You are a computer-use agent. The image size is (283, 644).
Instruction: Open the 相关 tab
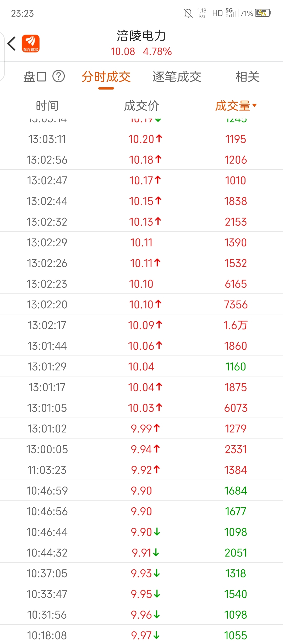(x=248, y=77)
